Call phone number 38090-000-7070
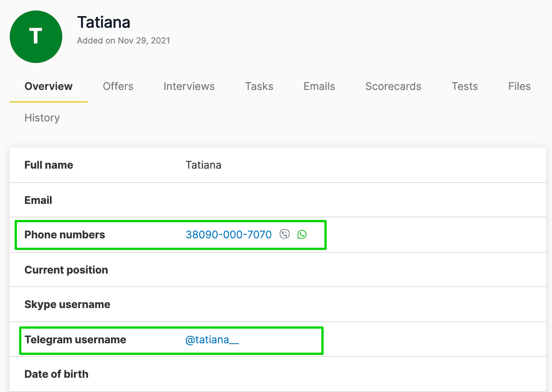This screenshot has height=392, width=552. click(x=228, y=235)
